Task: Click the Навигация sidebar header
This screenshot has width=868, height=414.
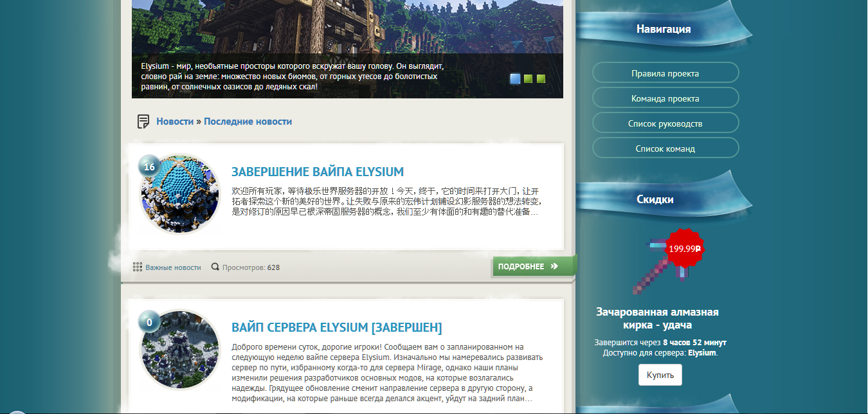Action: coord(664,29)
